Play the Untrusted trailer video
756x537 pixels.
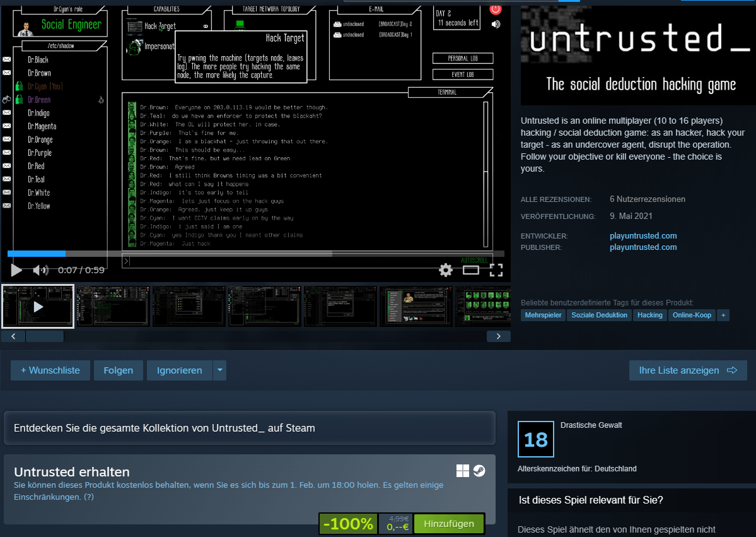(x=16, y=270)
